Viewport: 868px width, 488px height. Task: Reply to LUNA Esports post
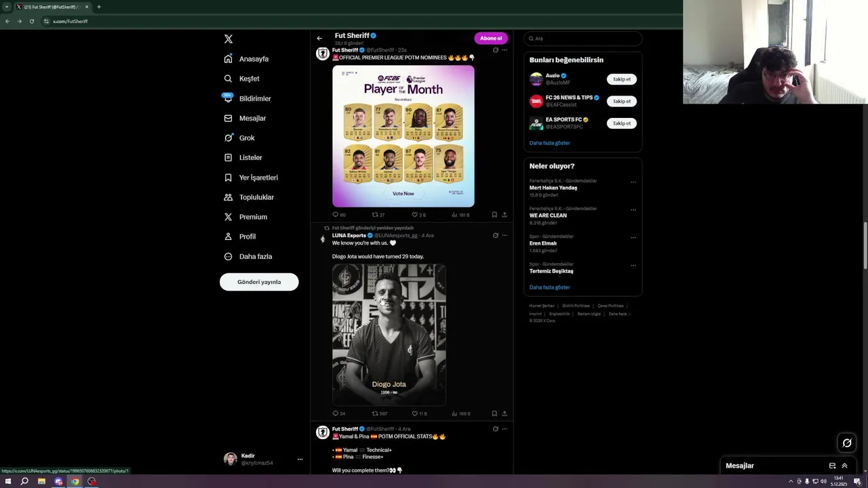pyautogui.click(x=338, y=413)
